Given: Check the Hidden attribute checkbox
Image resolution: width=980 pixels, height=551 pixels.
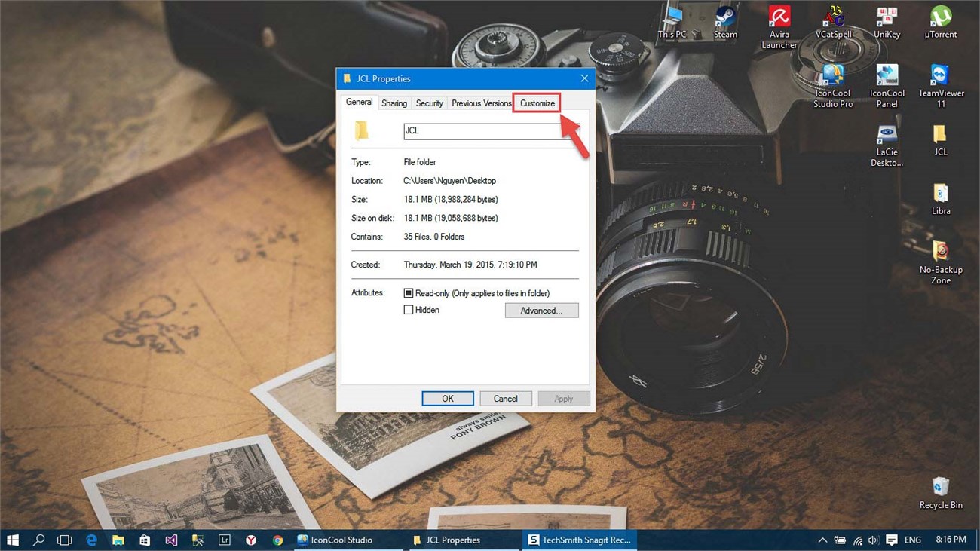Looking at the screenshot, I should (409, 310).
